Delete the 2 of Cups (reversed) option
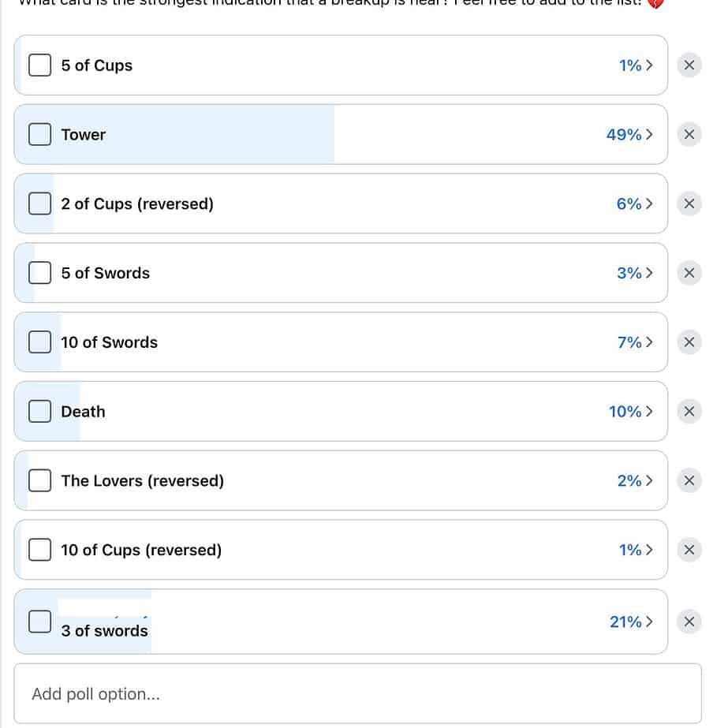This screenshot has height=728, width=713. (x=689, y=203)
